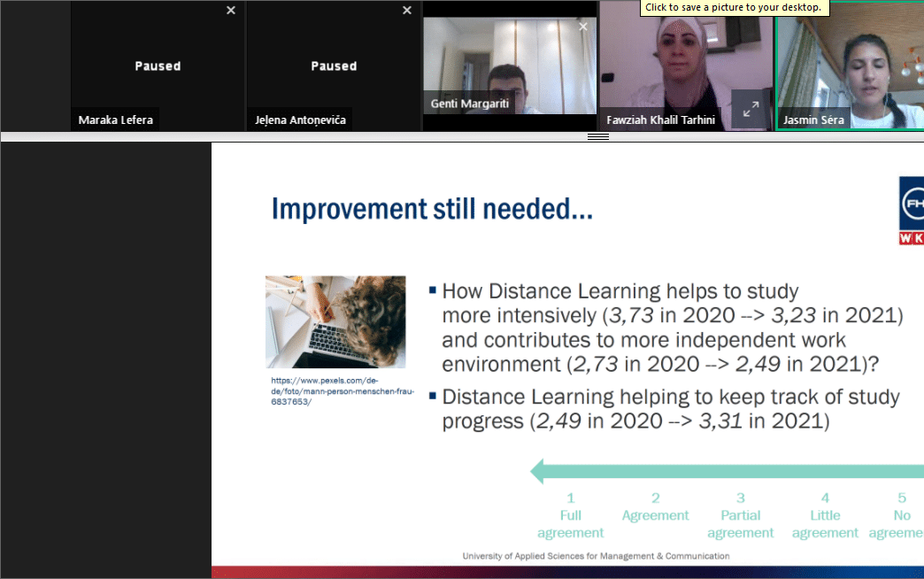
Task: Expand Fawziah Khalil Tarhini's video to fullscreen
Action: click(x=751, y=111)
